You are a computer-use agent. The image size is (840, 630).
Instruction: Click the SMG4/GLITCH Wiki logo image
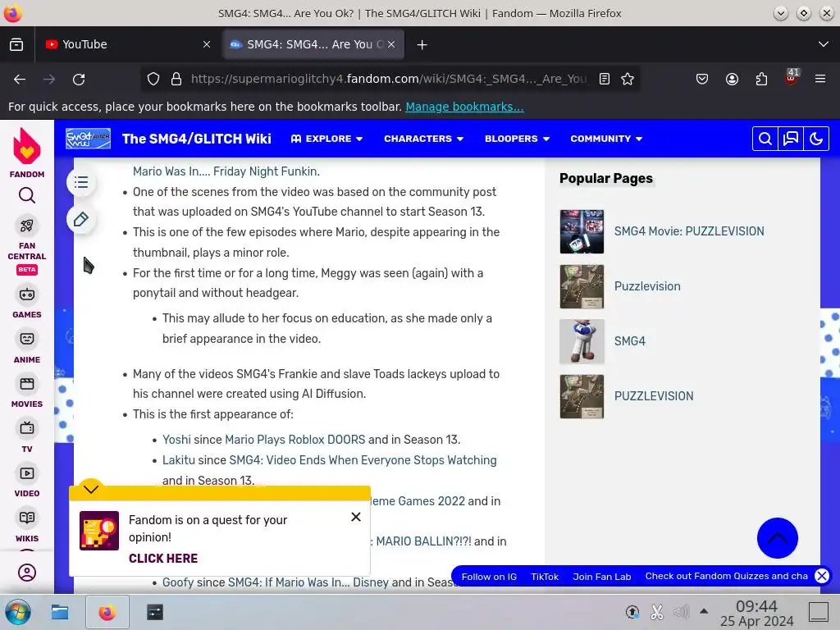89,139
